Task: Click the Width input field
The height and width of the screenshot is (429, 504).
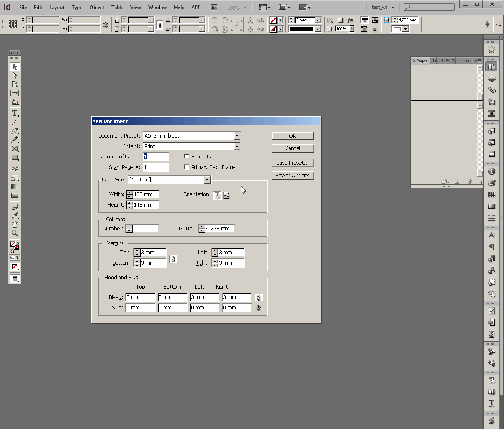Action: 146,194
